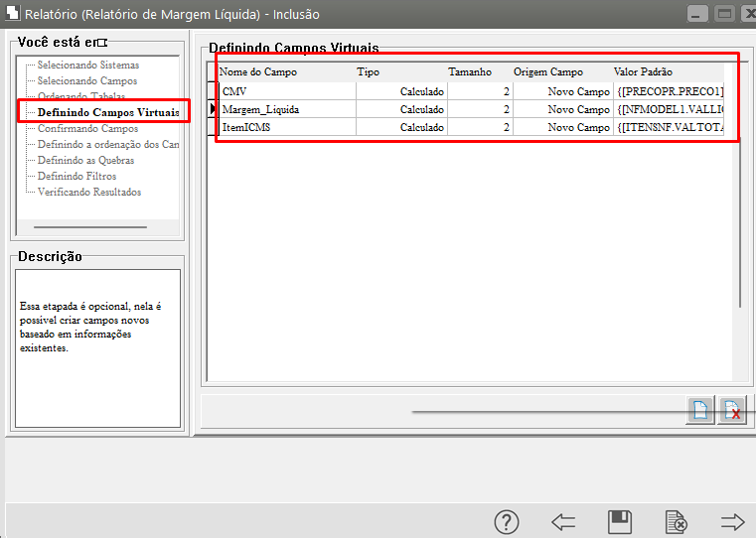Open help with the question mark icon
The width and height of the screenshot is (756, 538).
click(507, 521)
